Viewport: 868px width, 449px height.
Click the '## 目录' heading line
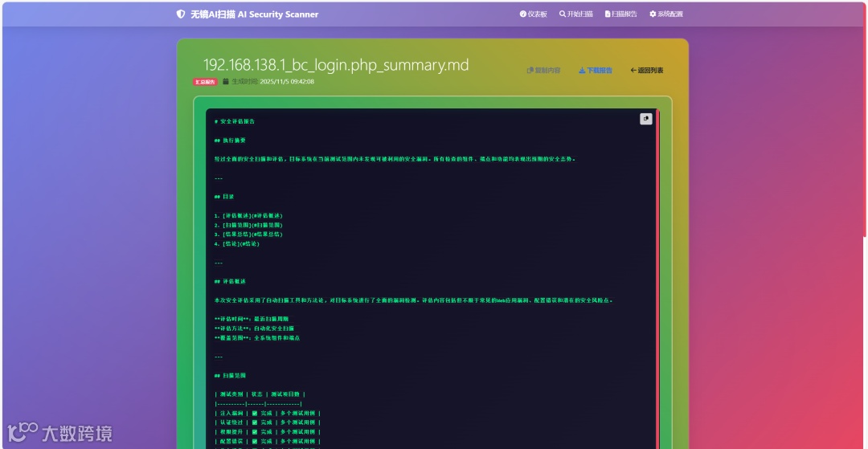pyautogui.click(x=224, y=196)
